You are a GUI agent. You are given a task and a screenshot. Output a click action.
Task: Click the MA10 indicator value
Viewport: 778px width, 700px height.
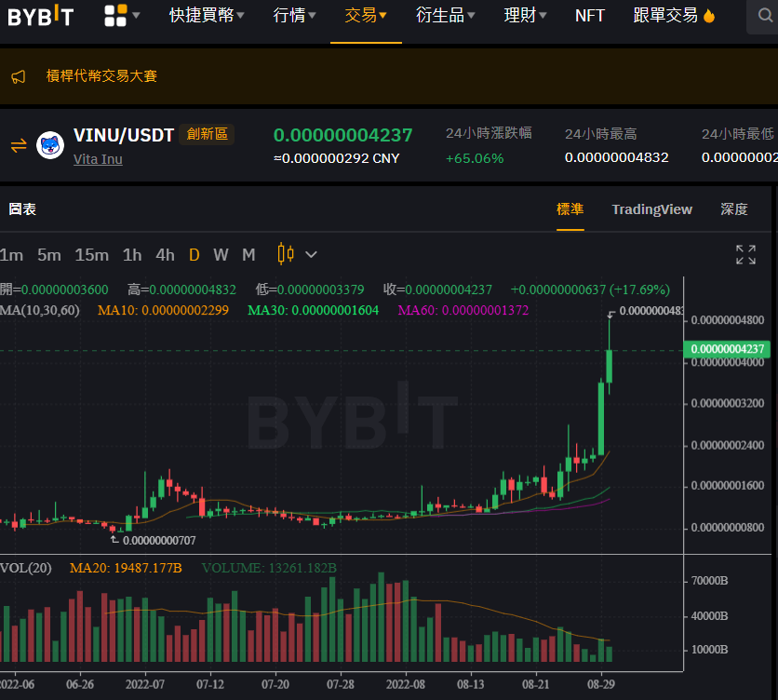click(163, 310)
